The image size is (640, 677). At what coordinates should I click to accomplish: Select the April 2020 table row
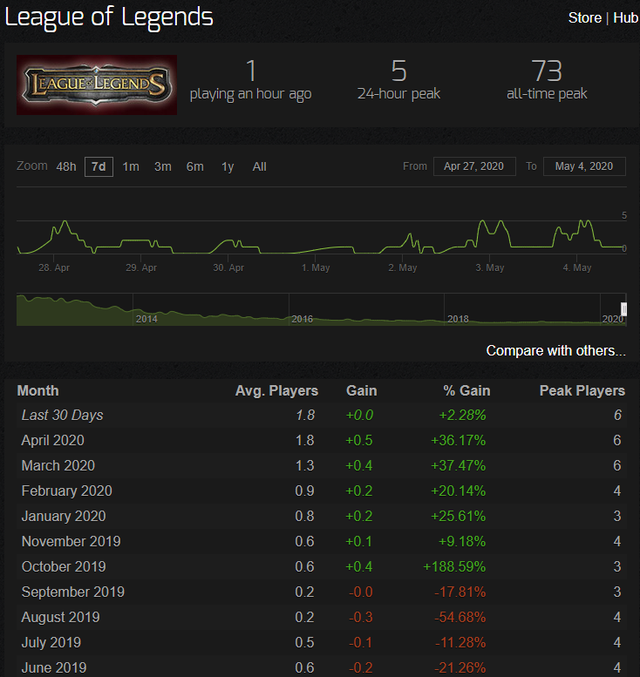coord(320,440)
